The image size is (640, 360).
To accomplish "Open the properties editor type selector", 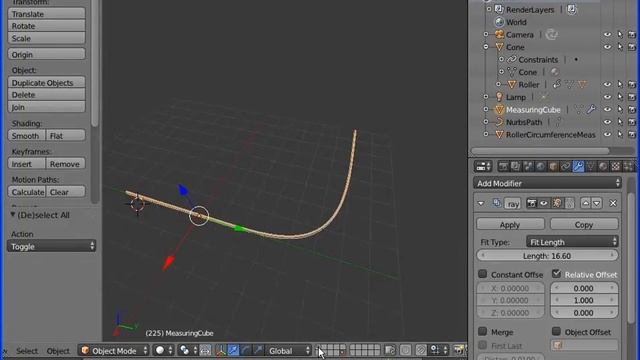I will click(x=483, y=167).
